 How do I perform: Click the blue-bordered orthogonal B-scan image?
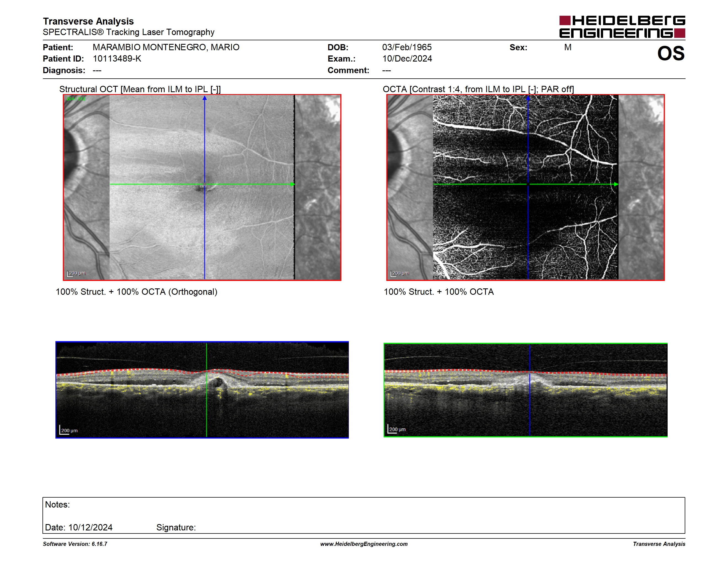[202, 390]
